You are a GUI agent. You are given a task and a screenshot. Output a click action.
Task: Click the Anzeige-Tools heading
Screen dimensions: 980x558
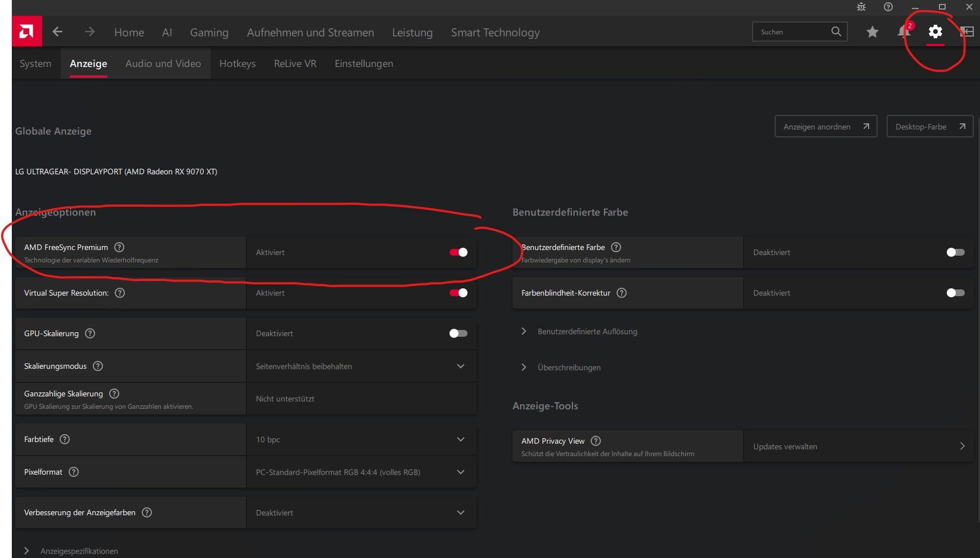[545, 406]
